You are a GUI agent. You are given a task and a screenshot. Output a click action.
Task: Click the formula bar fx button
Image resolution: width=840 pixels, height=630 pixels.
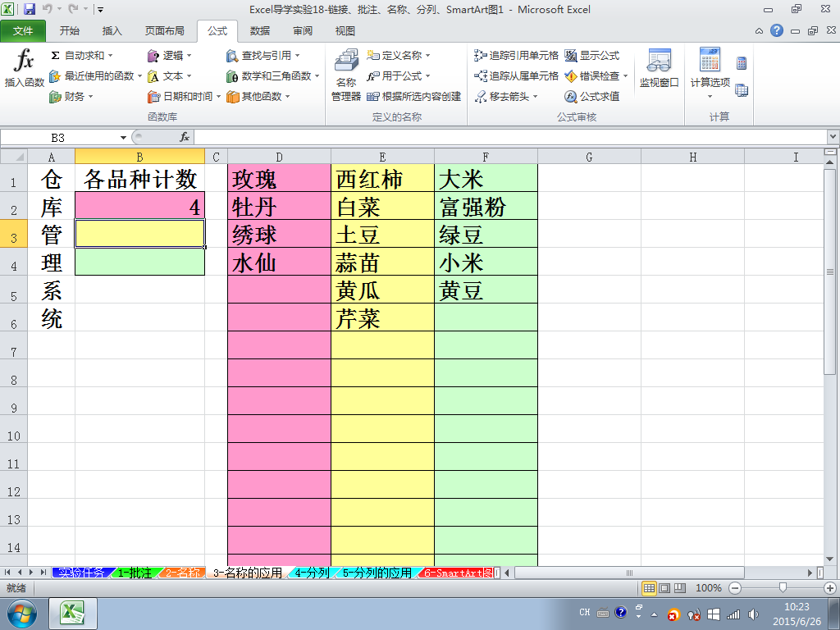[x=185, y=137]
